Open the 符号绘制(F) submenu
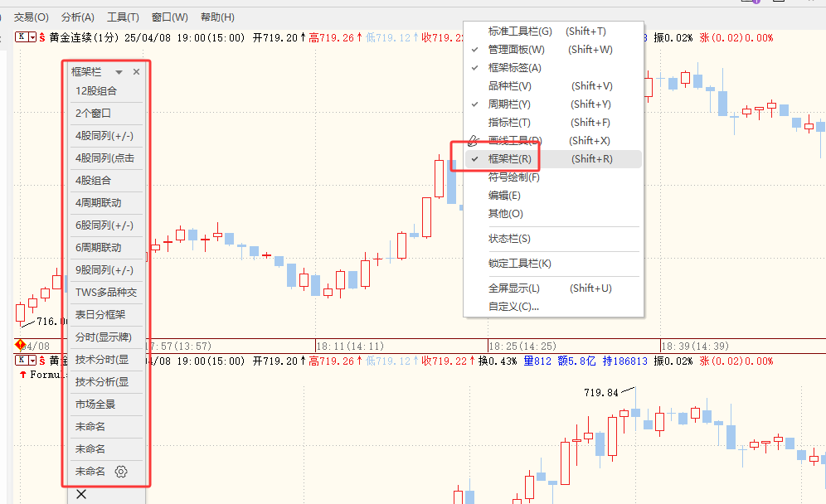 (553, 177)
